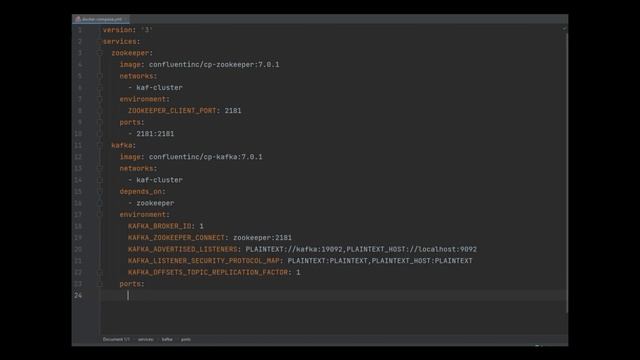Click the 2181:2181 port mapping
640x360 pixels.
[x=155, y=134]
